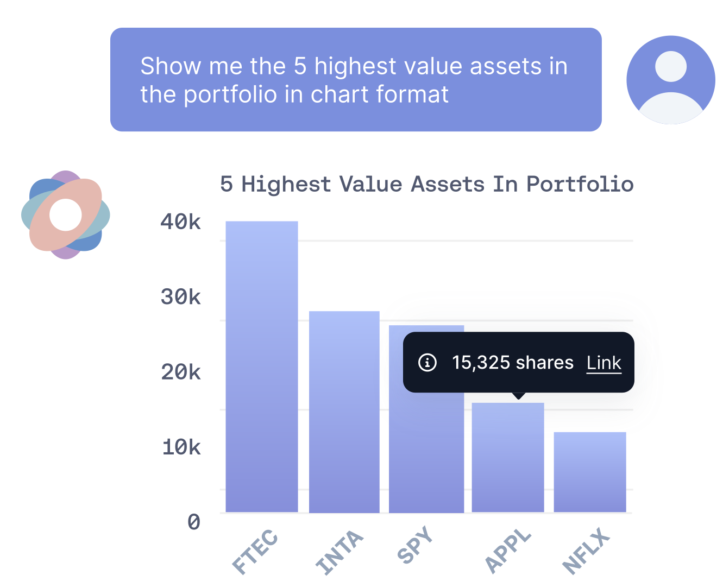Click the INTA x-axis label
Screen dimensions: 723x588
pos(340,552)
